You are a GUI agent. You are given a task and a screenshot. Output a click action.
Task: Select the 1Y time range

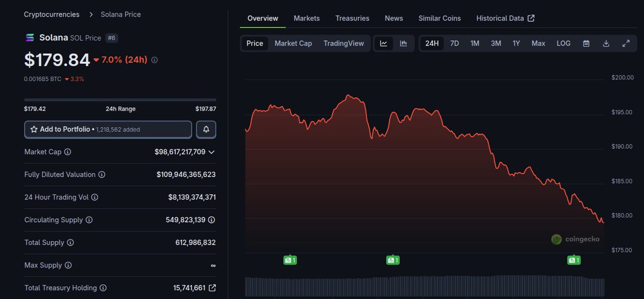coord(516,43)
